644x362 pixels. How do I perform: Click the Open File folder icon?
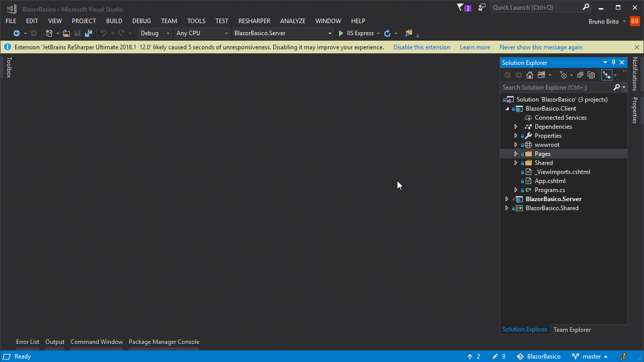pos(66,33)
